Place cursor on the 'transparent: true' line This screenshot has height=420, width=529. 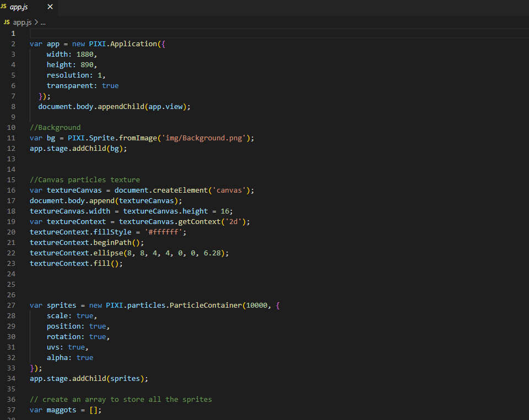82,86
